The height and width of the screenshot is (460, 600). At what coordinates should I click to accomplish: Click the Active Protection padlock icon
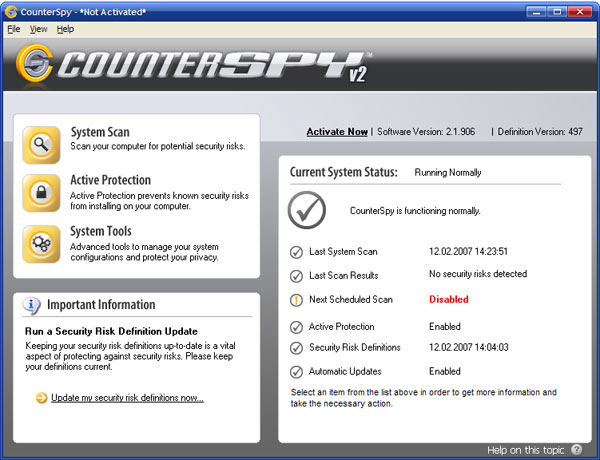click(x=41, y=193)
